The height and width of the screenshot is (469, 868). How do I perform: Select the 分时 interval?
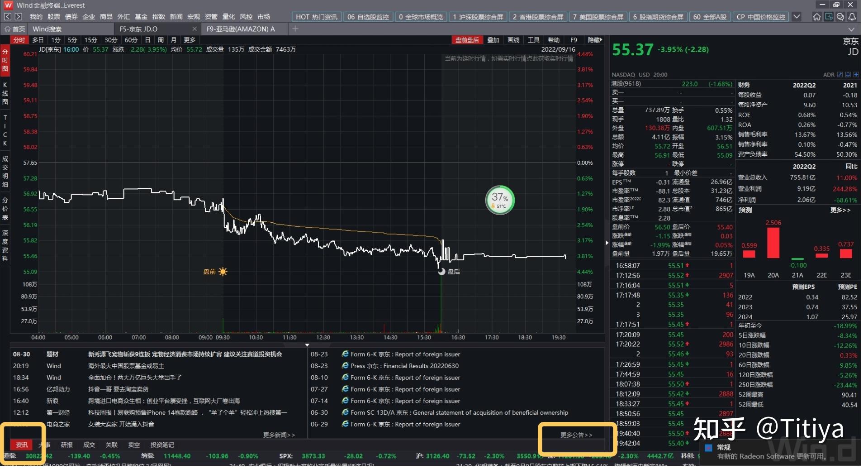click(19, 40)
